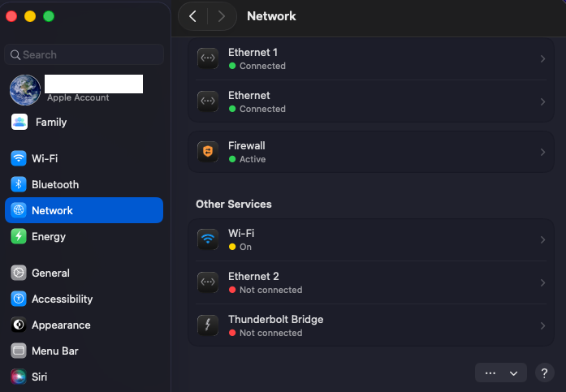Click into the Search field
This screenshot has width=566, height=392.
[x=84, y=55]
